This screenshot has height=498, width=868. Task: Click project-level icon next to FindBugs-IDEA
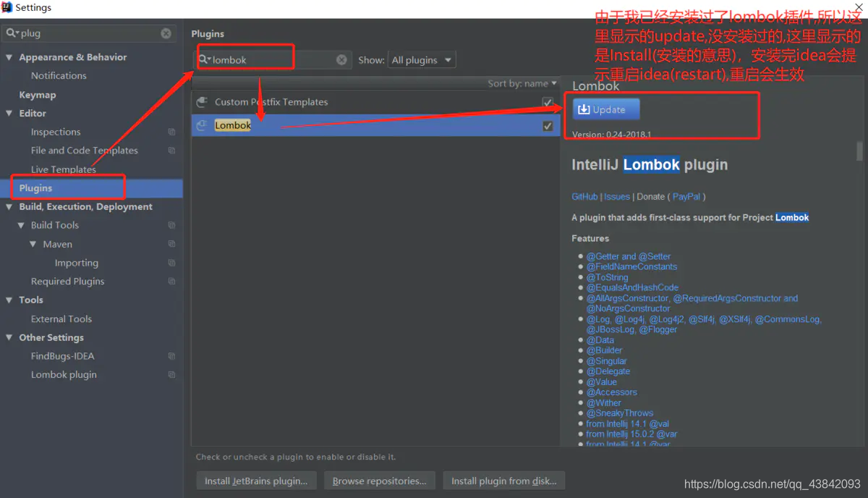(171, 356)
